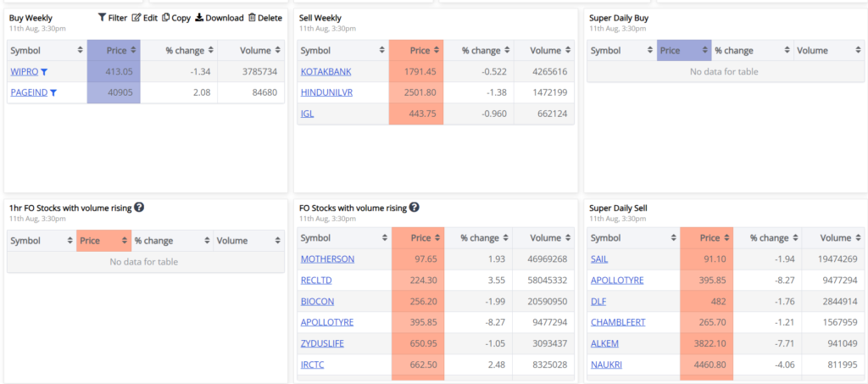This screenshot has height=384, width=868.
Task: Open the SAIL stock link
Action: (599, 259)
